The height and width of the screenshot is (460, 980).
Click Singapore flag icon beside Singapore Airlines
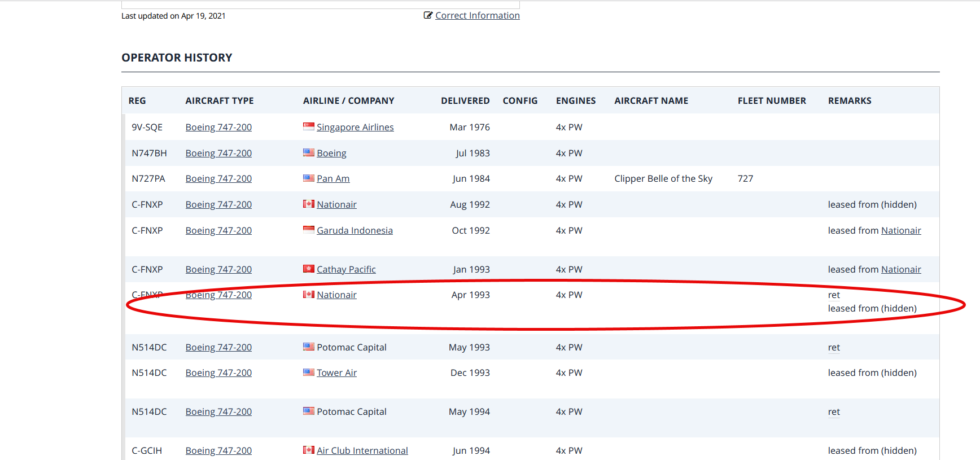click(x=308, y=126)
